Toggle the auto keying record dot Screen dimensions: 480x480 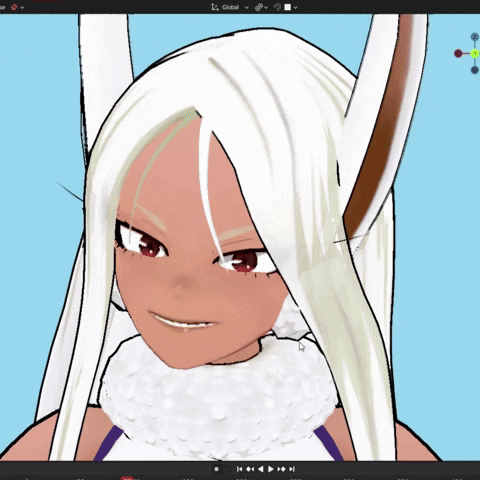216,469
